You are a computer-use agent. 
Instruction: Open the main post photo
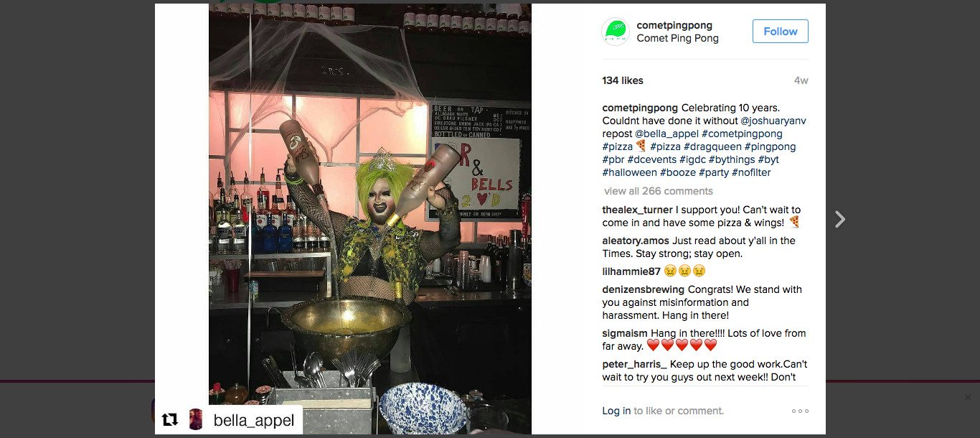pos(370,219)
